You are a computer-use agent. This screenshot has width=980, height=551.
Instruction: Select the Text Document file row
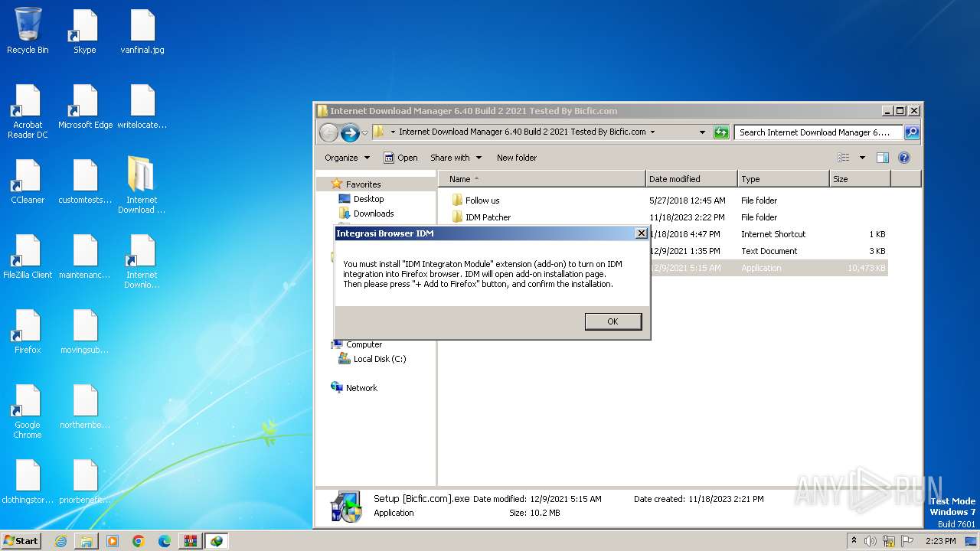point(769,251)
